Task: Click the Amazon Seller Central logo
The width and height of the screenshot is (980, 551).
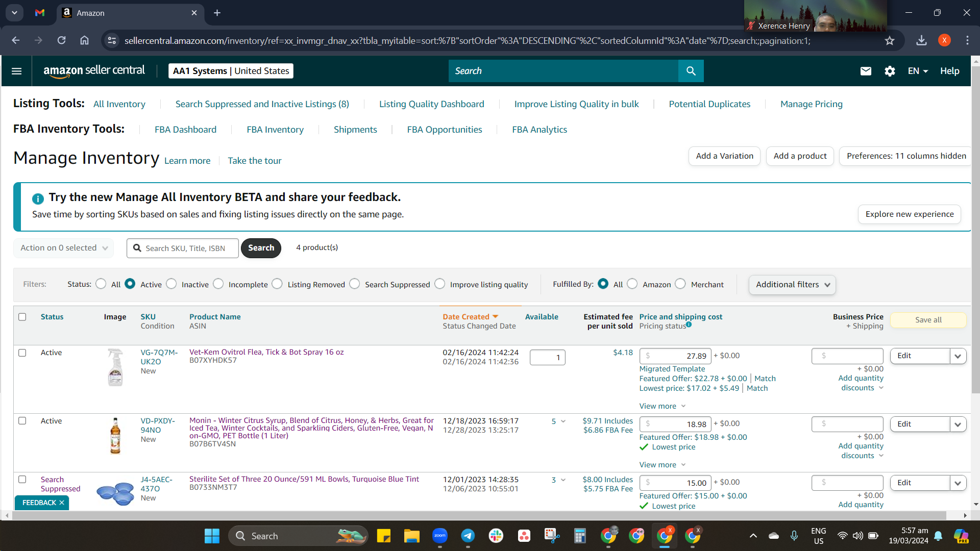Action: [94, 71]
